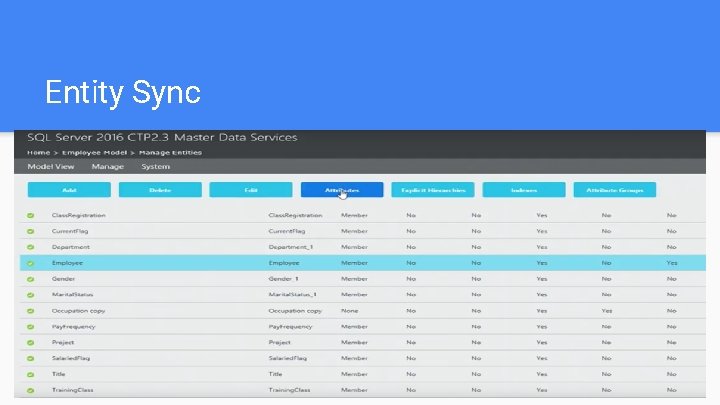The height and width of the screenshot is (405, 720).
Task: Click the MaritalStatus_1 staging table cell
Action: (292, 295)
